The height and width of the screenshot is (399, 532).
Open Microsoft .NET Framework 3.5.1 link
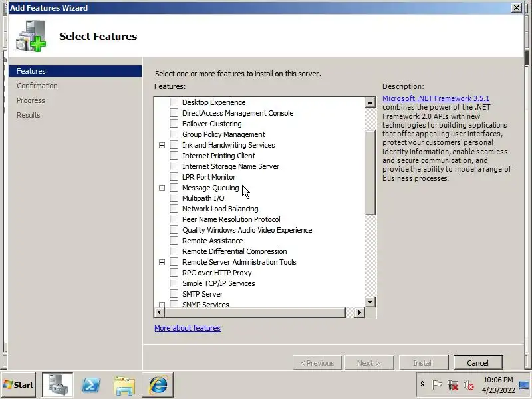436,98
